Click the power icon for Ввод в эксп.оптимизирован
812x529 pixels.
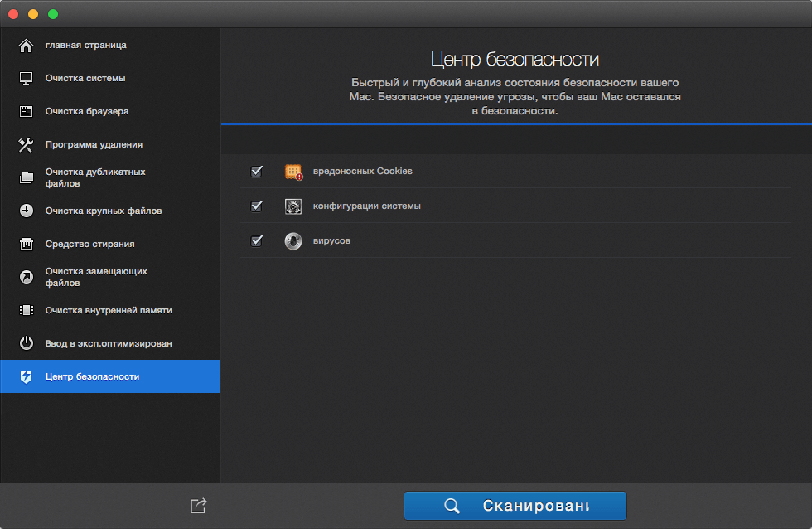point(26,343)
